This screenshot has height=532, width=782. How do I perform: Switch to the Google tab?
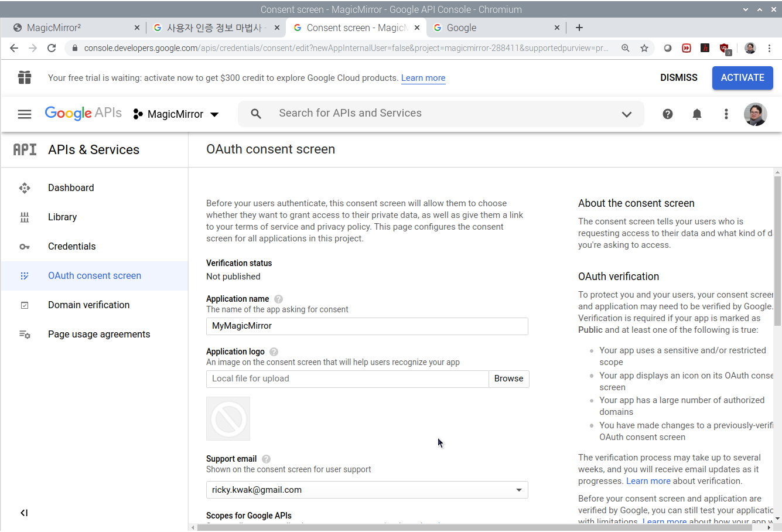coord(497,28)
